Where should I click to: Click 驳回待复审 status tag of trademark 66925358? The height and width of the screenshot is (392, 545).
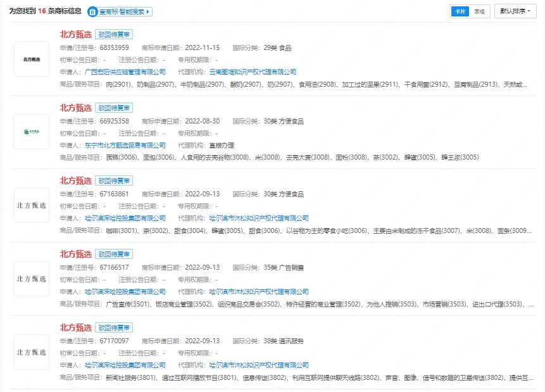pyautogui.click(x=114, y=108)
